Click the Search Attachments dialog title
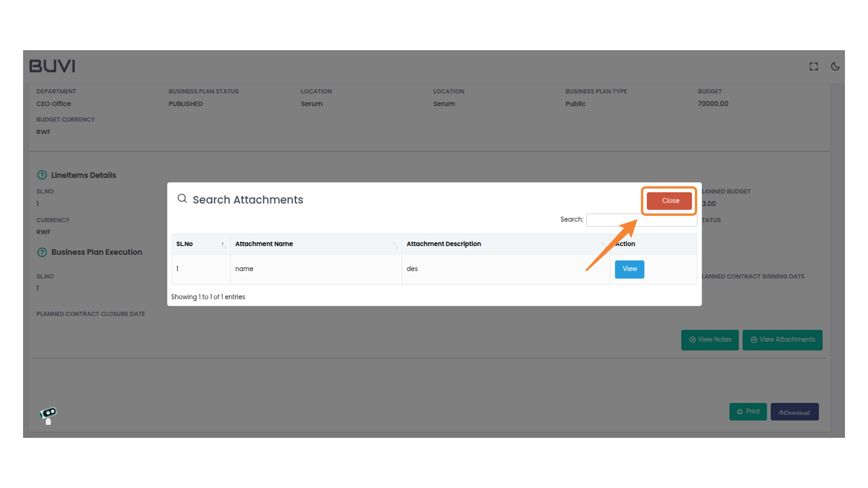 point(248,200)
